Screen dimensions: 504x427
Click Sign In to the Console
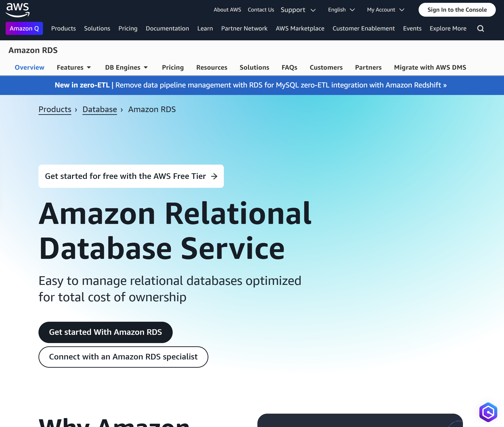point(457,10)
